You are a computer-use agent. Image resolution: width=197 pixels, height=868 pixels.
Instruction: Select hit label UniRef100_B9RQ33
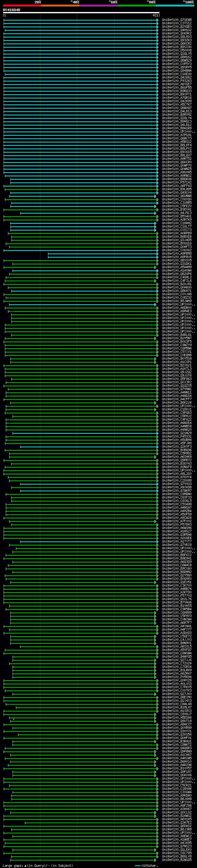(x=177, y=91)
